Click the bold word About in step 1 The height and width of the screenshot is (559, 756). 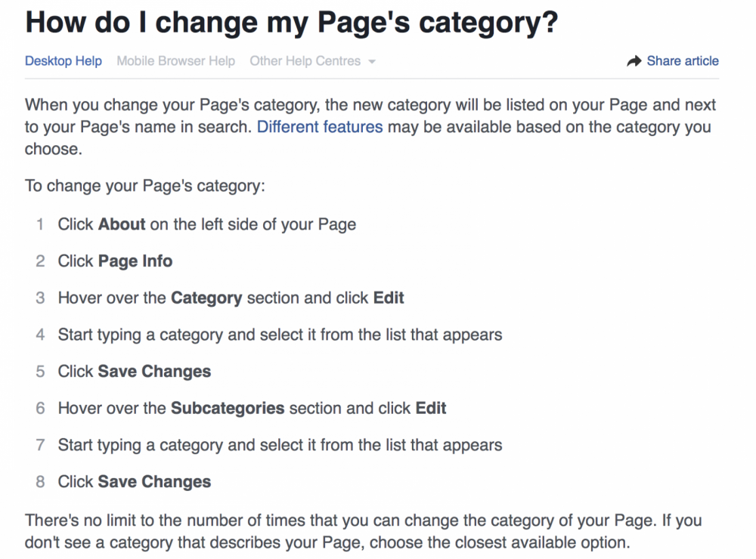click(122, 224)
